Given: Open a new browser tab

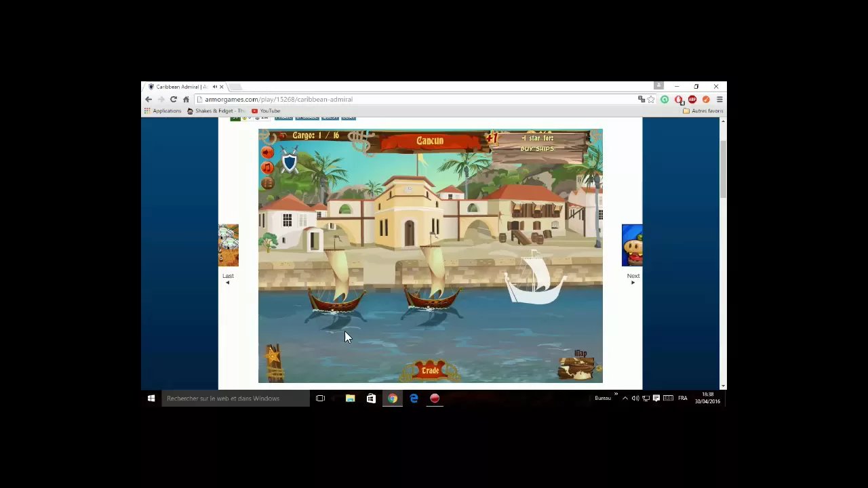Looking at the screenshot, I should (235, 87).
